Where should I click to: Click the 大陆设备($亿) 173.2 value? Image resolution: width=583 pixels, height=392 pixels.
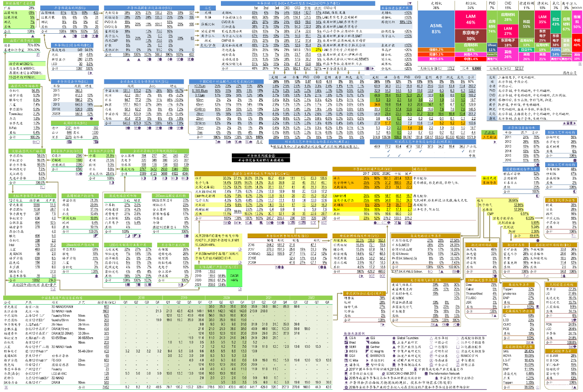(x=450, y=68)
